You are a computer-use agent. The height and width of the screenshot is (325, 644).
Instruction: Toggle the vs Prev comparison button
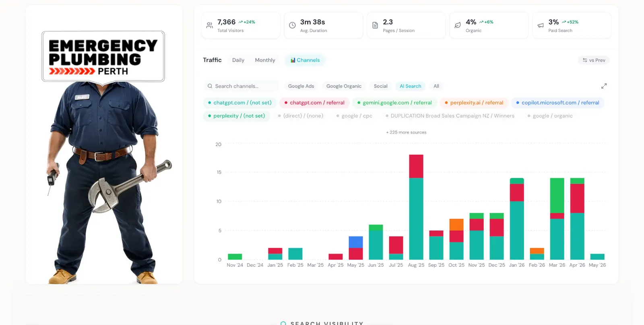tap(594, 60)
